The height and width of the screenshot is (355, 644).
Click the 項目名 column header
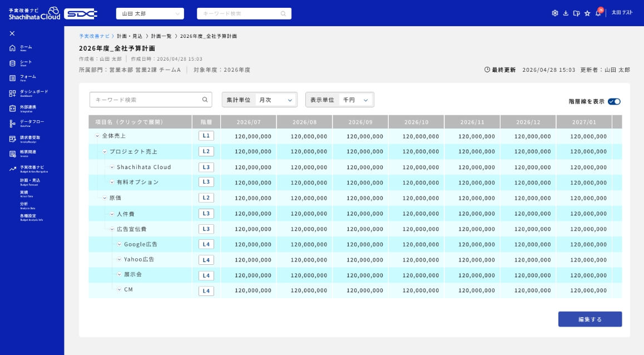[140, 122]
